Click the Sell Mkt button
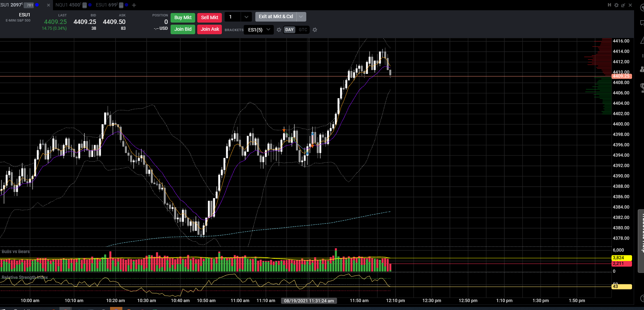The image size is (644, 310). (210, 17)
